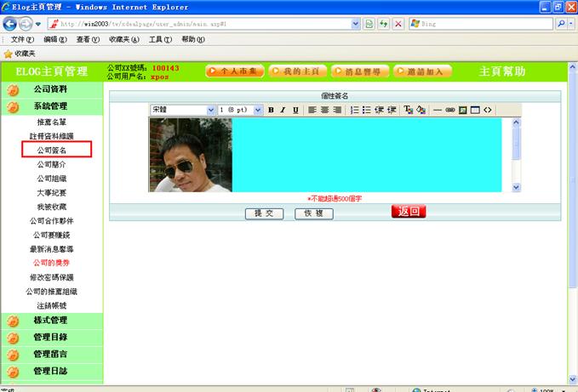The image size is (578, 392).
Task: Toggle bold formatting in the editor
Action: tap(271, 111)
